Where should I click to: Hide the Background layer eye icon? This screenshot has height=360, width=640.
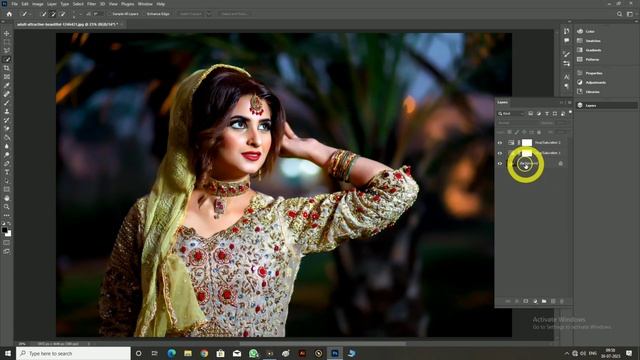tap(500, 164)
